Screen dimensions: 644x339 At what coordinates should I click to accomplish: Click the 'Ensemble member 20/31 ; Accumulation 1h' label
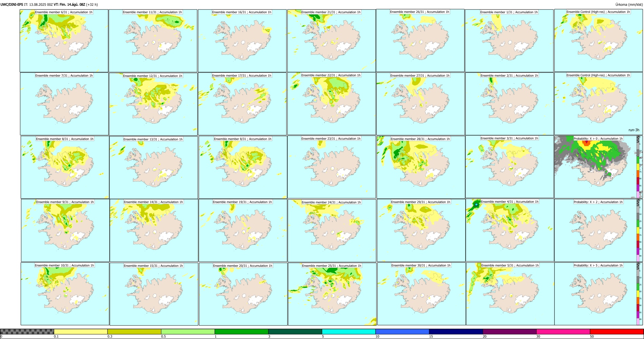[242, 266]
